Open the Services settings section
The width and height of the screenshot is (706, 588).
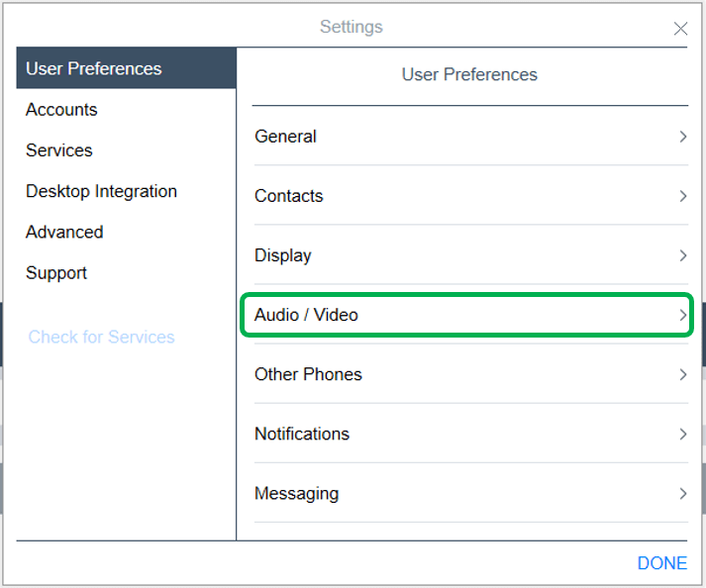(x=59, y=150)
